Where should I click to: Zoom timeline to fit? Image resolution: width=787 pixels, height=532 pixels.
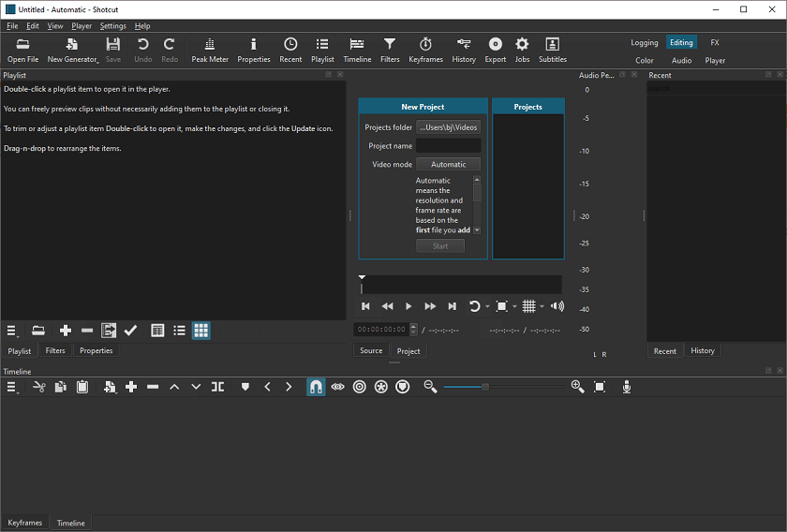click(x=600, y=387)
